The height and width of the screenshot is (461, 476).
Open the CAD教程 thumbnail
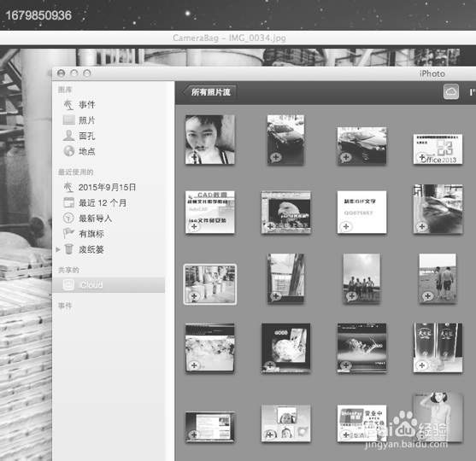210,212
